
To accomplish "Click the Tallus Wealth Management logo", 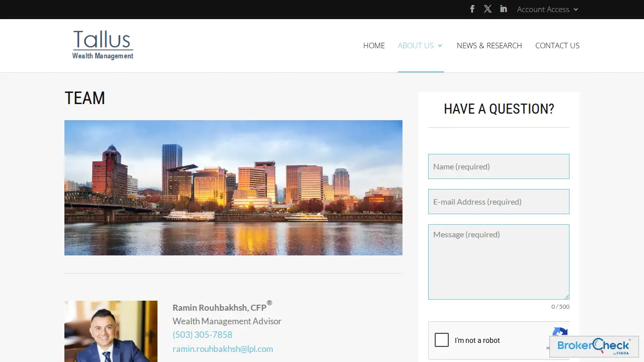I will pyautogui.click(x=103, y=45).
